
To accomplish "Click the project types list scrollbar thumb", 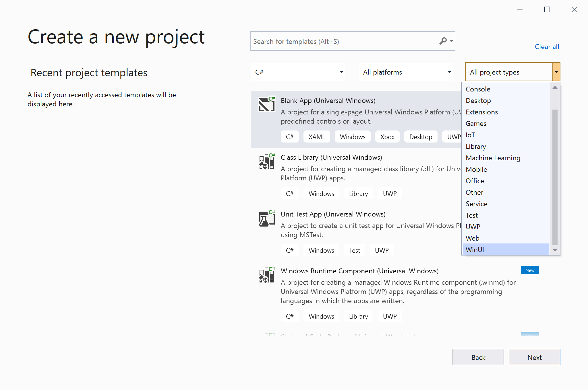I will 555,177.
